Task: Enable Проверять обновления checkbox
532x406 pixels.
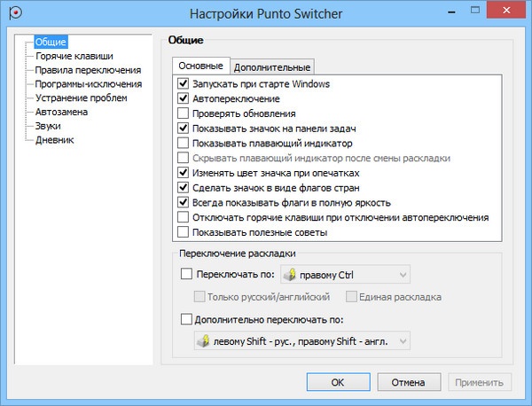Action: 184,113
